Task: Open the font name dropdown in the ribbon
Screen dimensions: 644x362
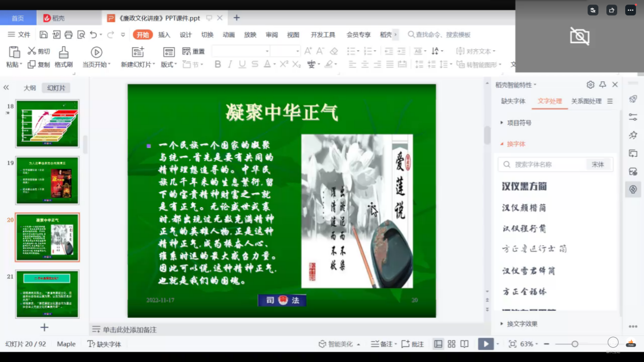Action: point(267,51)
